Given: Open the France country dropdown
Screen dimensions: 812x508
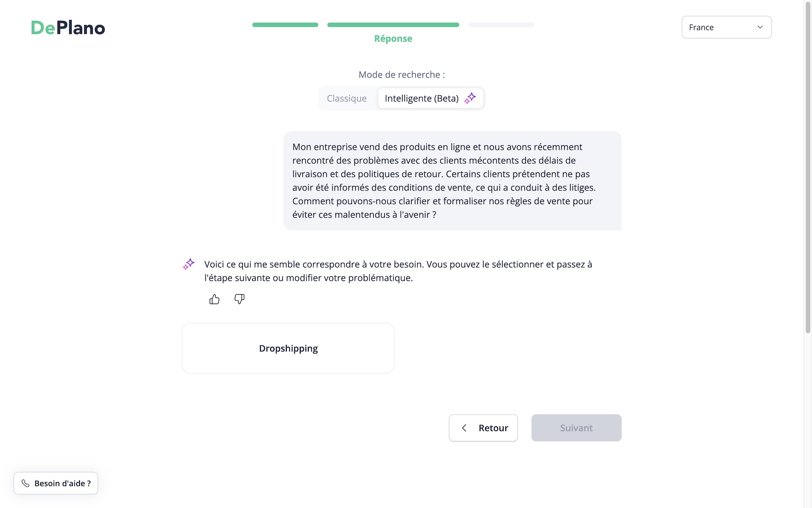Looking at the screenshot, I should click(727, 27).
